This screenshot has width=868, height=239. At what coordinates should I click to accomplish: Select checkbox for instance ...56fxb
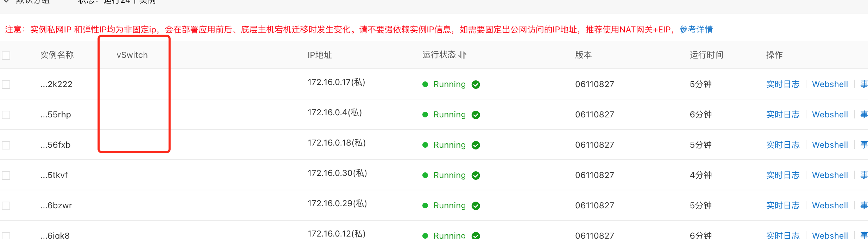[x=6, y=145]
